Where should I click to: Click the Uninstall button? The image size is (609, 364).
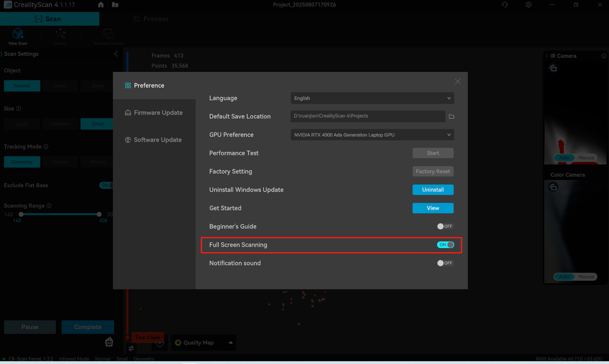click(432, 190)
